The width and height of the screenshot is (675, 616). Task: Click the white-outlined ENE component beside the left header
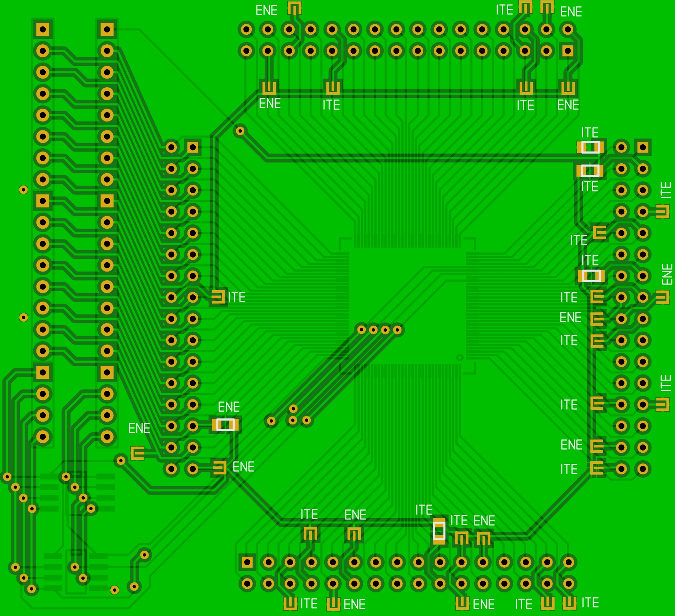(225, 425)
